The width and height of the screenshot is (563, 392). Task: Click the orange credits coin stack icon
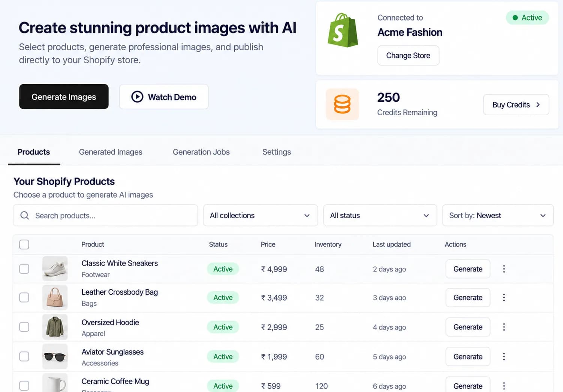click(342, 104)
